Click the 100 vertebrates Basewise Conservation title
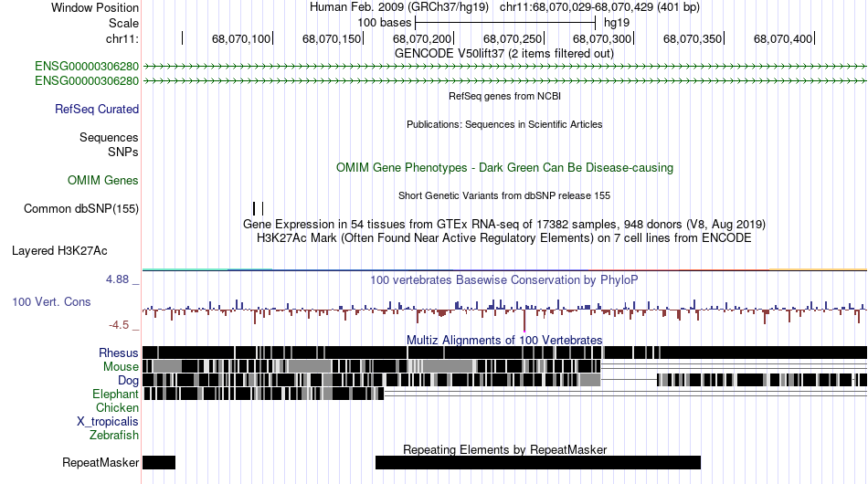Screen dimensions: 868x484 point(503,279)
